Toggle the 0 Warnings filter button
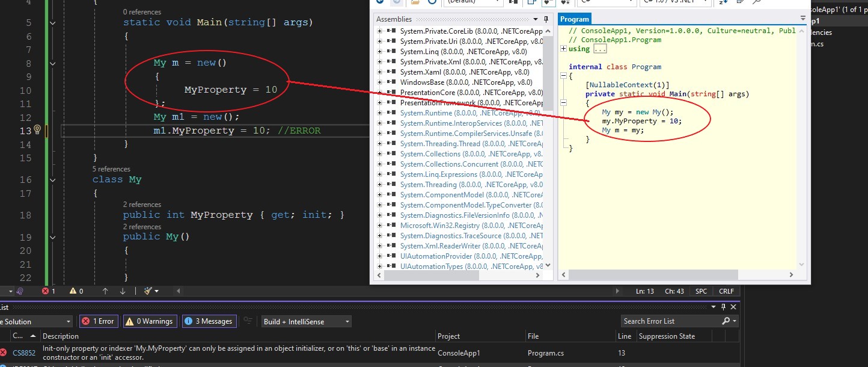This screenshot has height=367, width=868. click(x=150, y=321)
